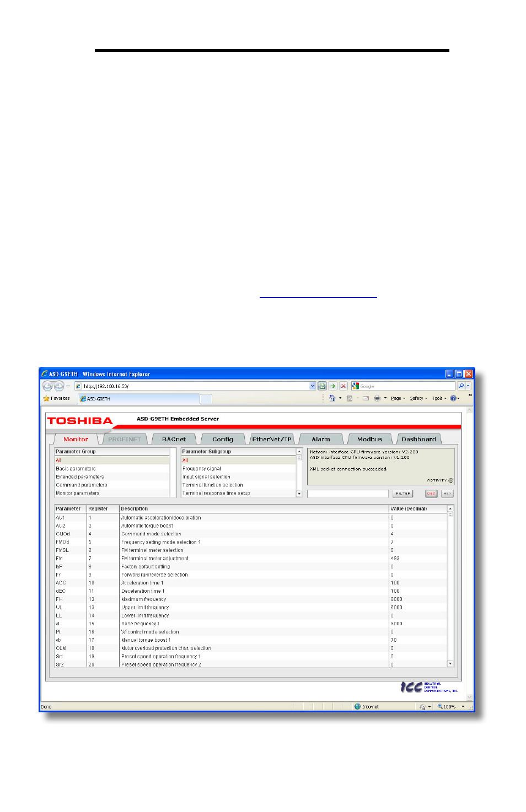
Task: Click the filter text input field
Action: (x=348, y=494)
